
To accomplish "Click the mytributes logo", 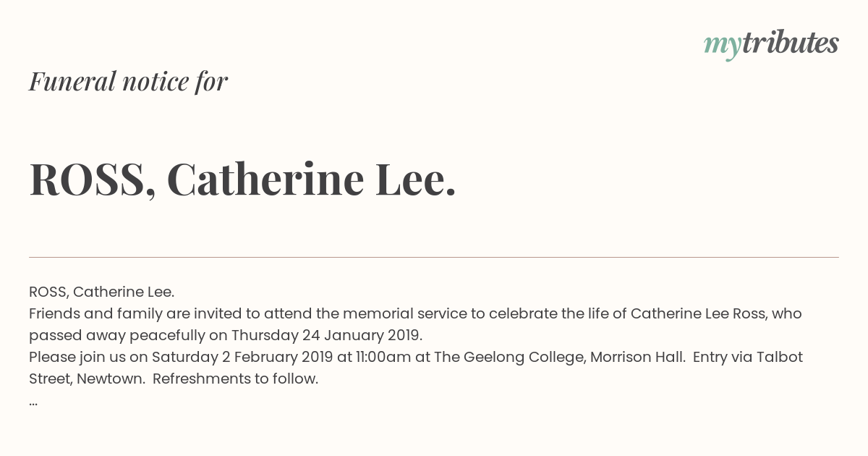I will 771,44.
